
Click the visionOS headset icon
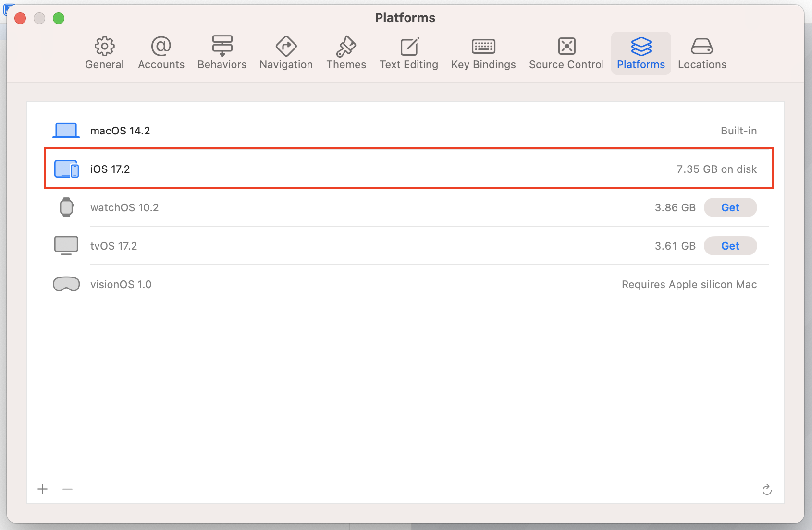[x=66, y=284]
